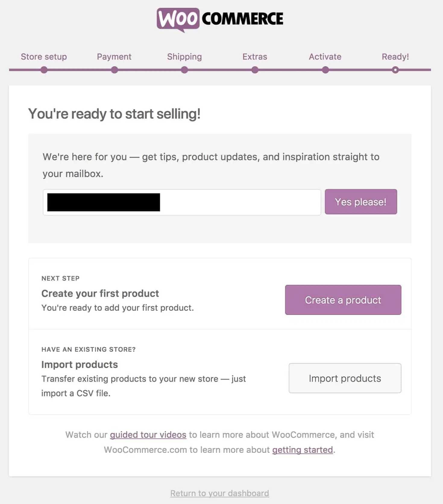Click the Shipping step dot marker
This screenshot has height=504, width=443.
pos(184,70)
